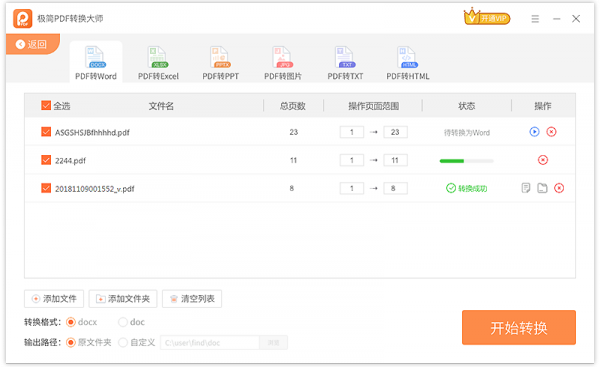
Task: Select 原文件夹 output path option
Action: tap(71, 342)
